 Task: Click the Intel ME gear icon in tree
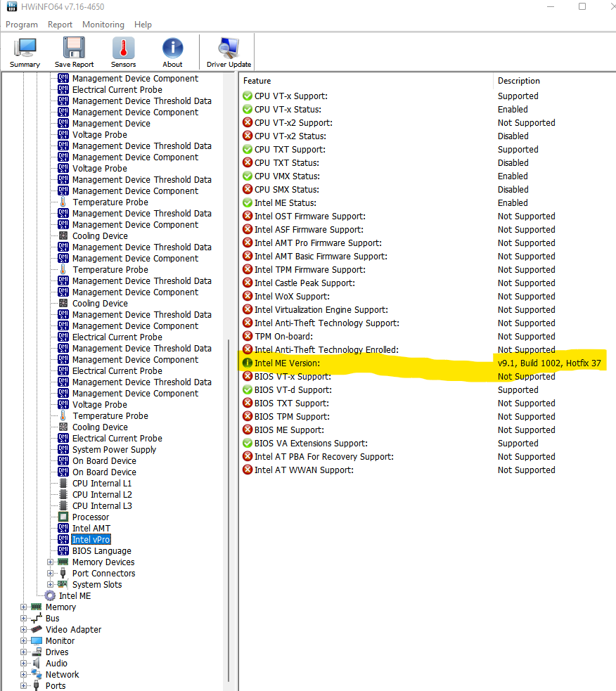tap(51, 596)
